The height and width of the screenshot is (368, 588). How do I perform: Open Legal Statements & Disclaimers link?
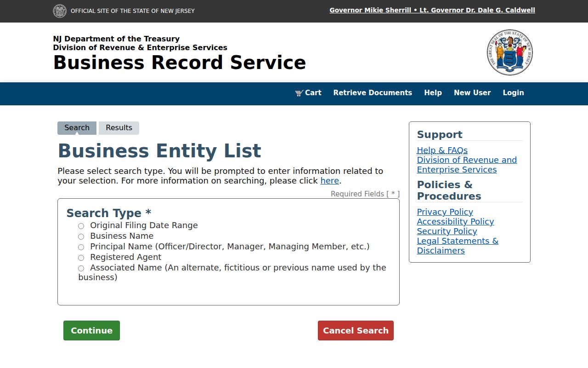point(458,246)
